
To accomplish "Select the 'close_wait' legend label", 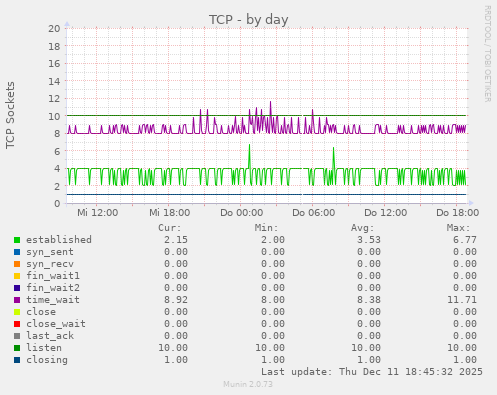I will click(56, 324).
